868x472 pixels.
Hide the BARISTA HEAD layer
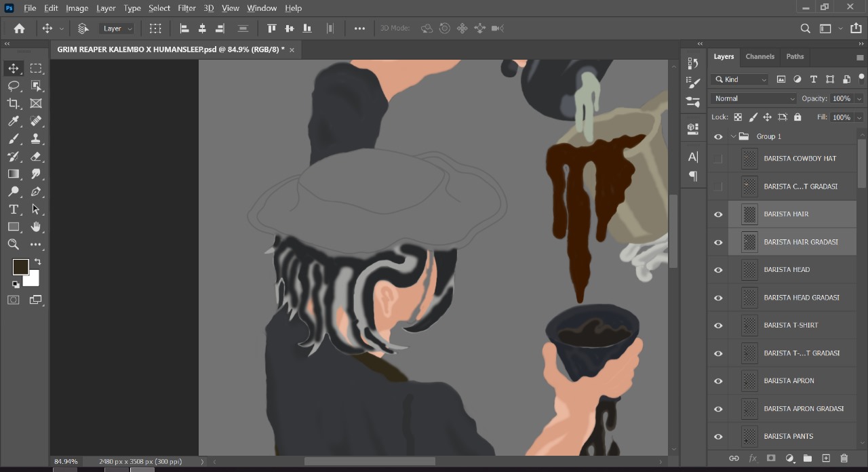tap(718, 270)
